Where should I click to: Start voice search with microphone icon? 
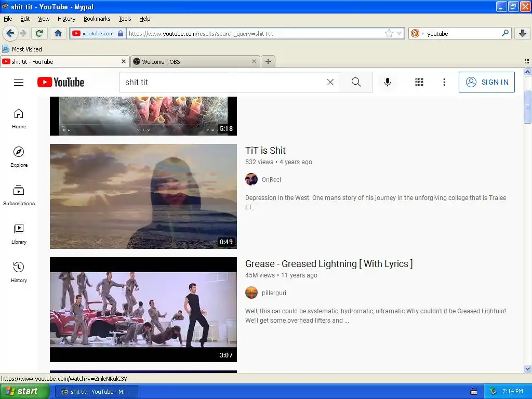(388, 82)
